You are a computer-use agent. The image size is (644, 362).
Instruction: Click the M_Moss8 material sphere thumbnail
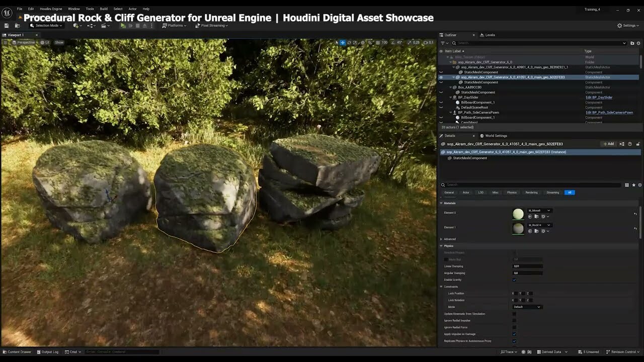click(518, 213)
